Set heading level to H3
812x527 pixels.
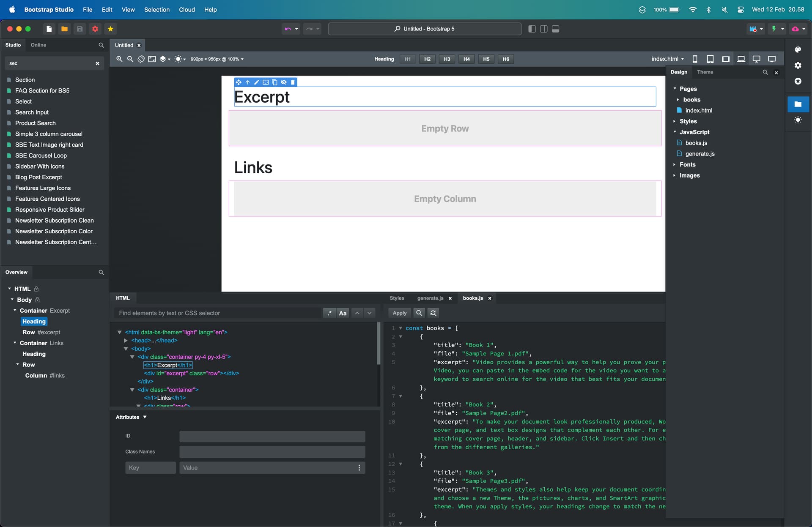(x=447, y=59)
